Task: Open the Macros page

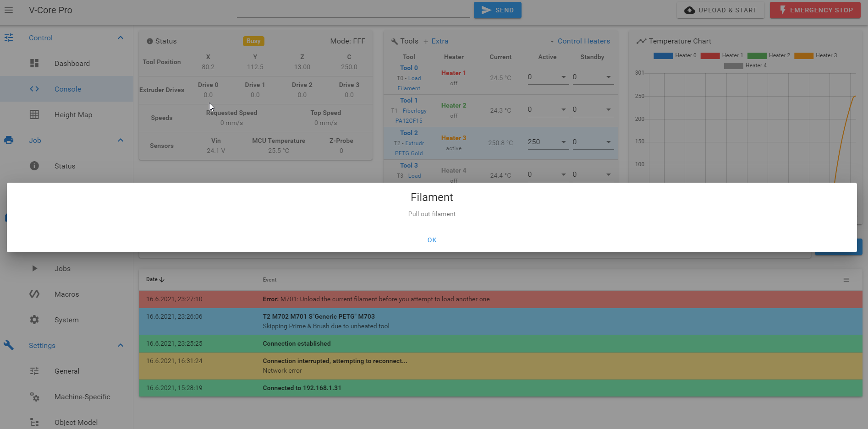Action: tap(66, 294)
